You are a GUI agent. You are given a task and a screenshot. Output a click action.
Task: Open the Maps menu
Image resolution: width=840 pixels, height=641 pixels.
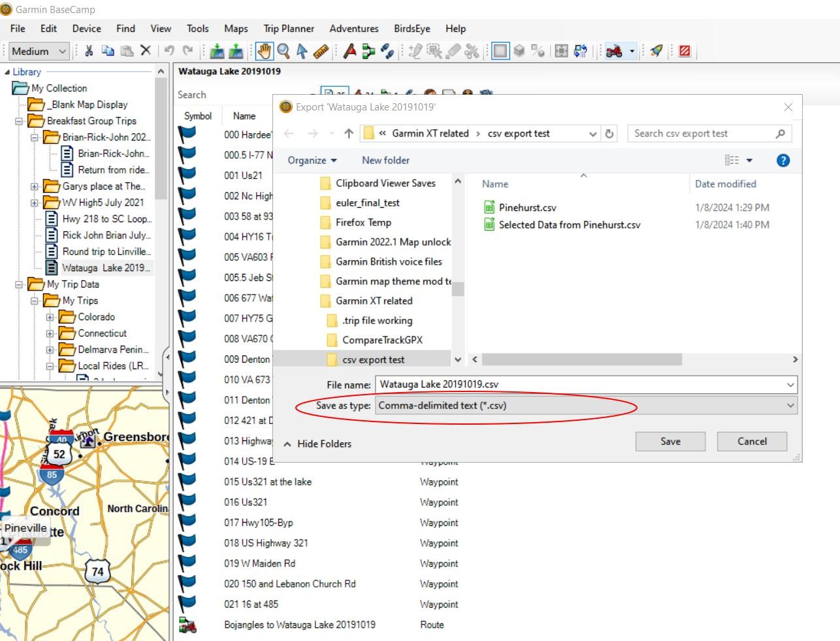[236, 29]
